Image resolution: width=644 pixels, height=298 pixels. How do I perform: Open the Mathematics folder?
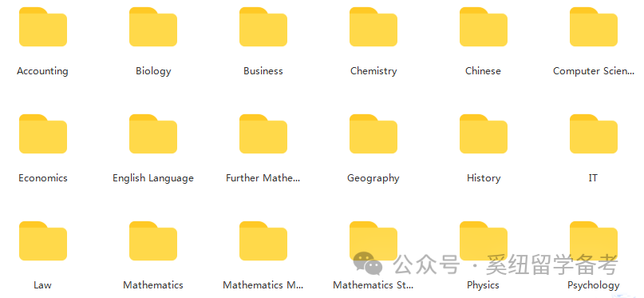pyautogui.click(x=152, y=240)
